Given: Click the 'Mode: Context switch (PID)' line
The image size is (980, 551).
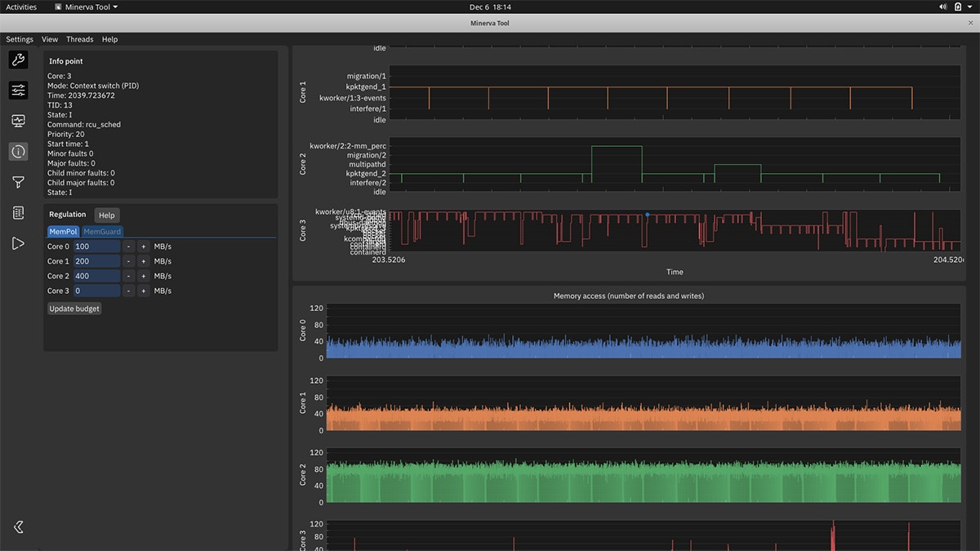Looking at the screenshot, I should coord(93,86).
